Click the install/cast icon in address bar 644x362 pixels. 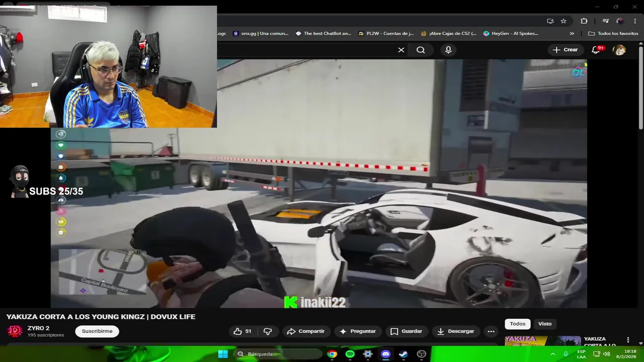550,21
